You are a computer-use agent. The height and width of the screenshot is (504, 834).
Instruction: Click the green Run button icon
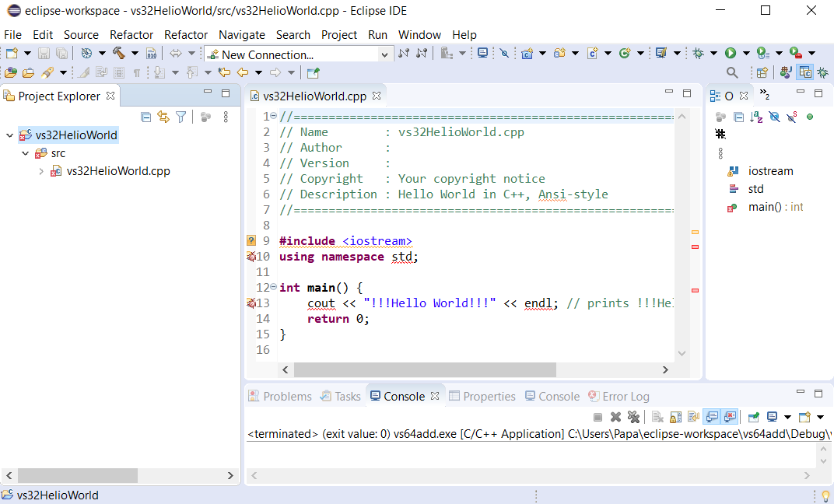pos(731,53)
